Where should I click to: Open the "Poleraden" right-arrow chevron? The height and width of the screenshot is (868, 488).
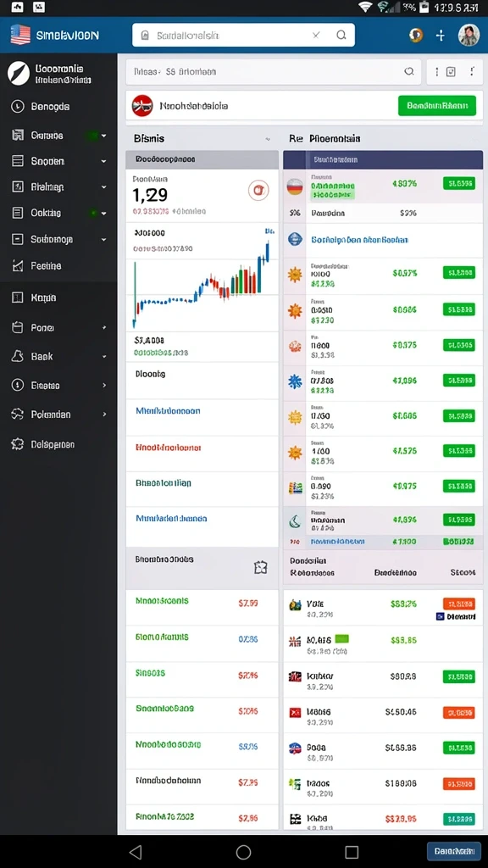click(104, 414)
